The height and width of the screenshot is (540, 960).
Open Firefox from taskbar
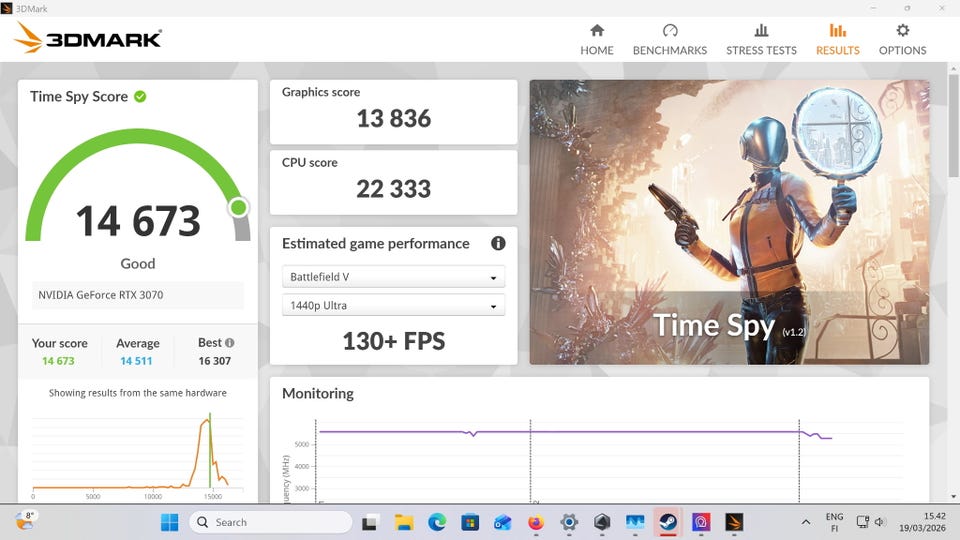(536, 522)
